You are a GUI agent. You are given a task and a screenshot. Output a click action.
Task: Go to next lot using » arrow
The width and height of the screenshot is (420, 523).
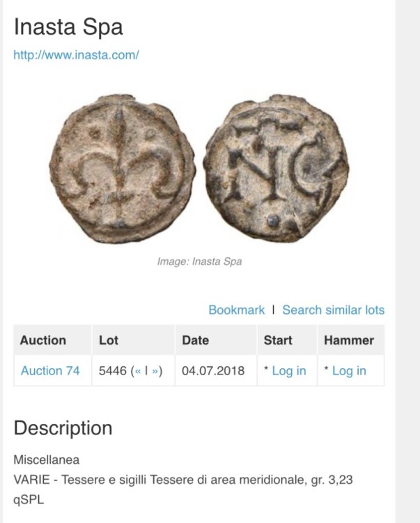coord(155,371)
